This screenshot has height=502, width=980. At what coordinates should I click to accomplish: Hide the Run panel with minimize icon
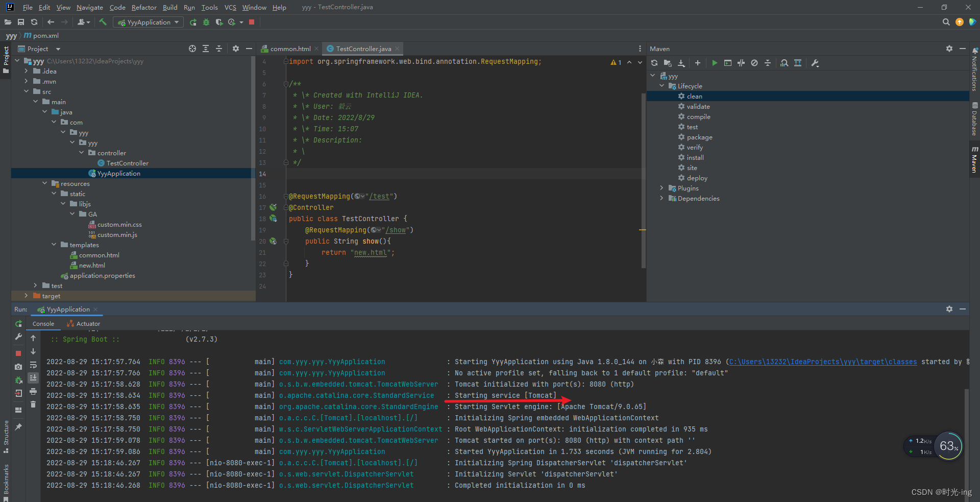pyautogui.click(x=962, y=309)
